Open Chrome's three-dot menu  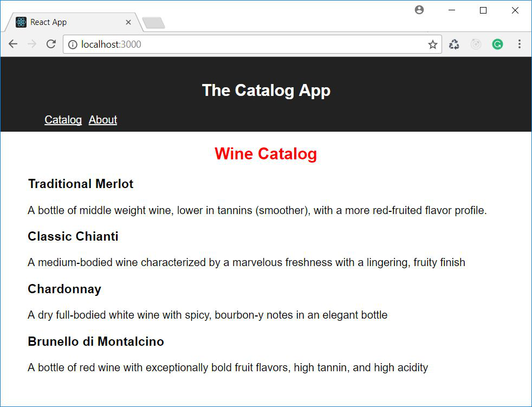(x=520, y=44)
